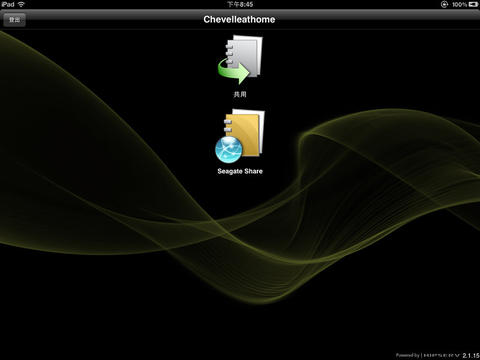Viewport: 480px width, 360px height.
Task: Select the Seagate Share text label
Action: click(x=240, y=171)
